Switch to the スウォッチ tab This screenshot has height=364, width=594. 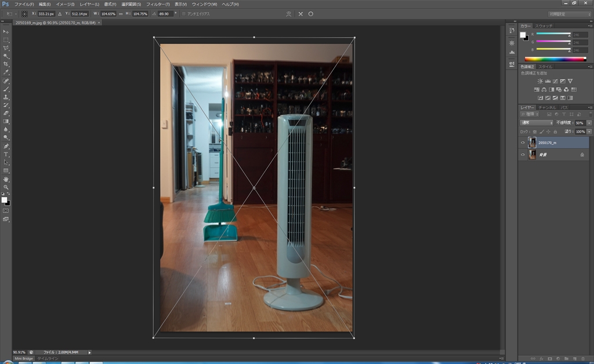coord(544,26)
